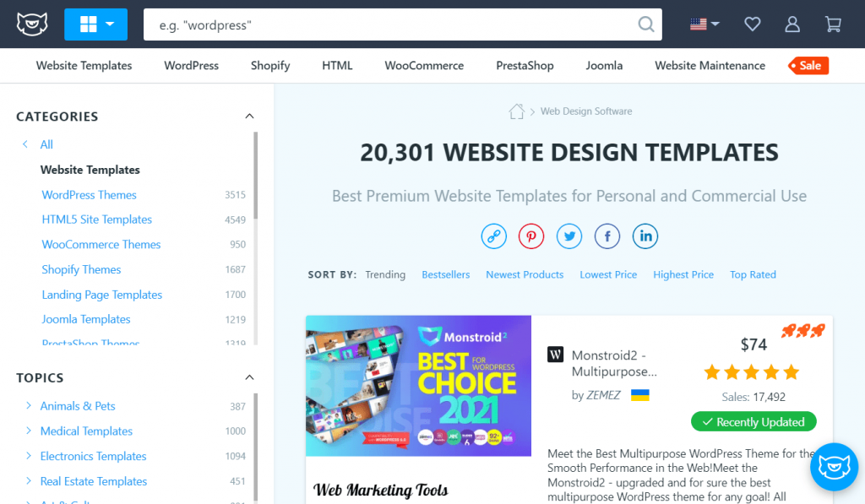Viewport: 865px width, 504px height.
Task: Open HTML5 Site Templates category
Action: [x=96, y=219]
